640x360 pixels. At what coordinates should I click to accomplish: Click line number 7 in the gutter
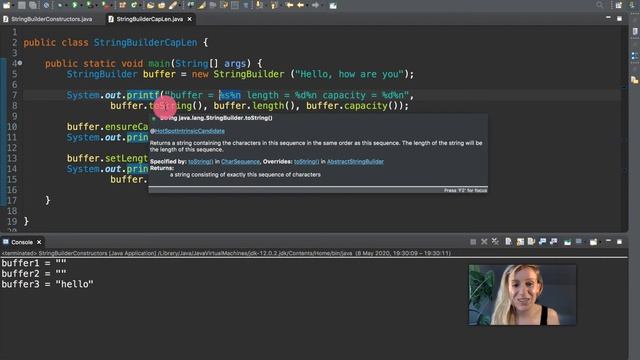pos(14,95)
